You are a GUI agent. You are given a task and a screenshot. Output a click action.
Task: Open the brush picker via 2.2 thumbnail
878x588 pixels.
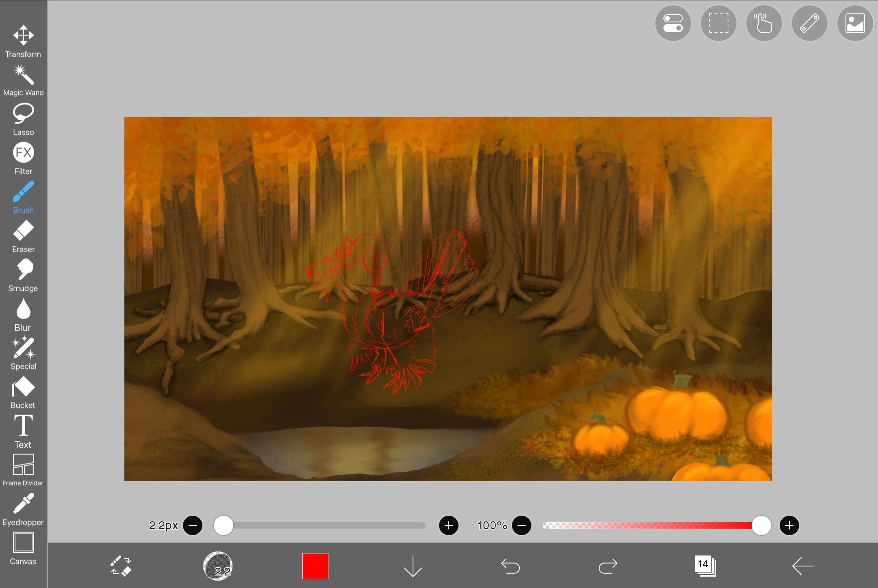point(218,565)
